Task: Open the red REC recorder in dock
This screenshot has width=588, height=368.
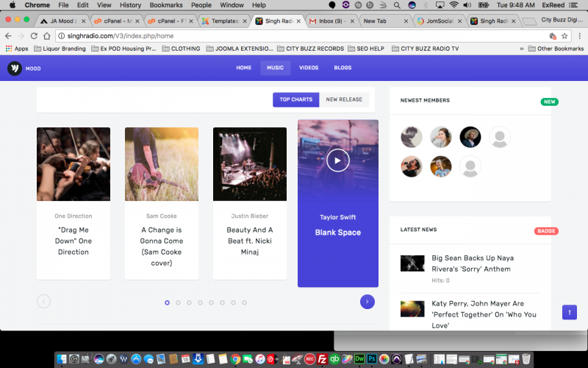Action: (309, 359)
